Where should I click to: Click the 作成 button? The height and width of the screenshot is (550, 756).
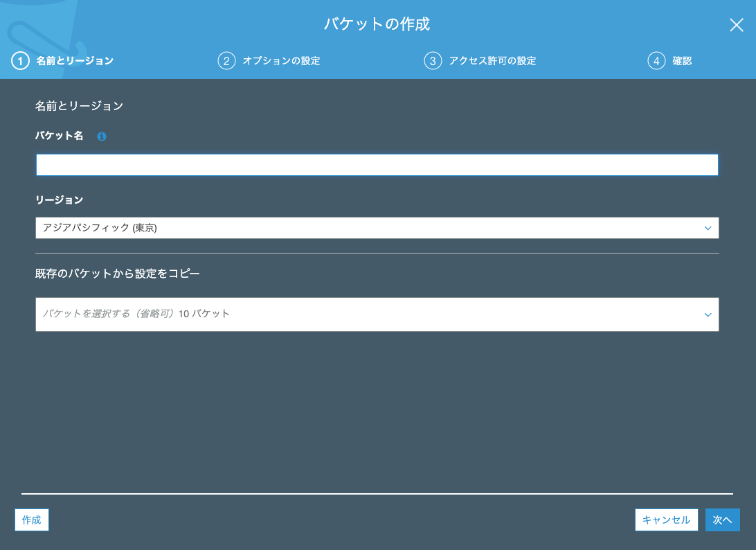point(31,520)
